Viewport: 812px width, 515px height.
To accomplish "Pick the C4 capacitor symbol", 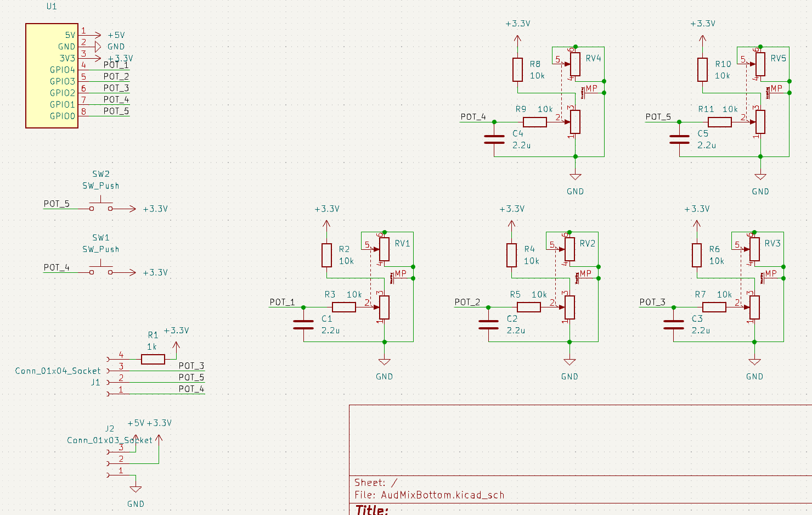I will [494, 139].
